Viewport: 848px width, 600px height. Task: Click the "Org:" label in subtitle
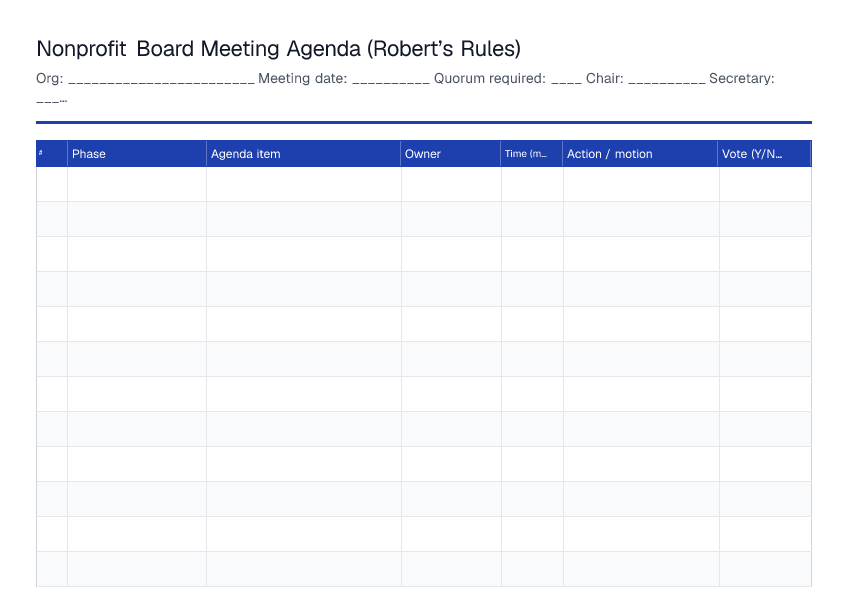(50, 79)
